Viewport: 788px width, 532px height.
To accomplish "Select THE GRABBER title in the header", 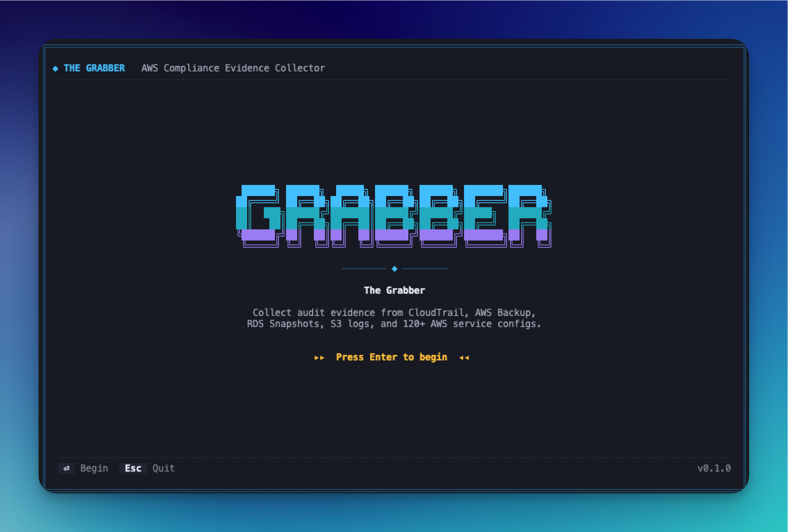I will [94, 67].
